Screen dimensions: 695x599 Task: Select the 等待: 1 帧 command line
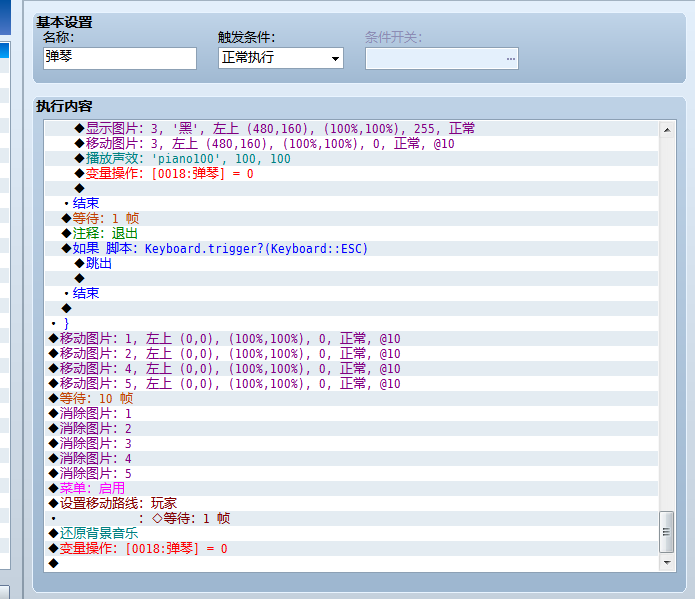click(x=351, y=219)
